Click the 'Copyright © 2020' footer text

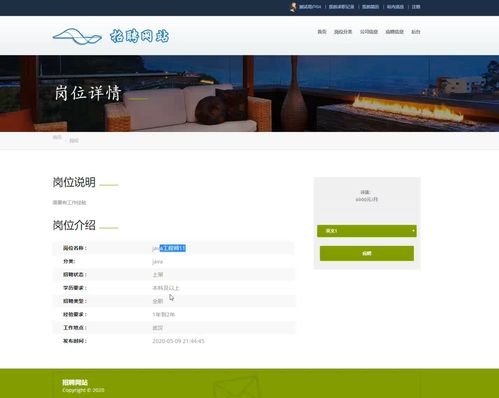coord(83,390)
